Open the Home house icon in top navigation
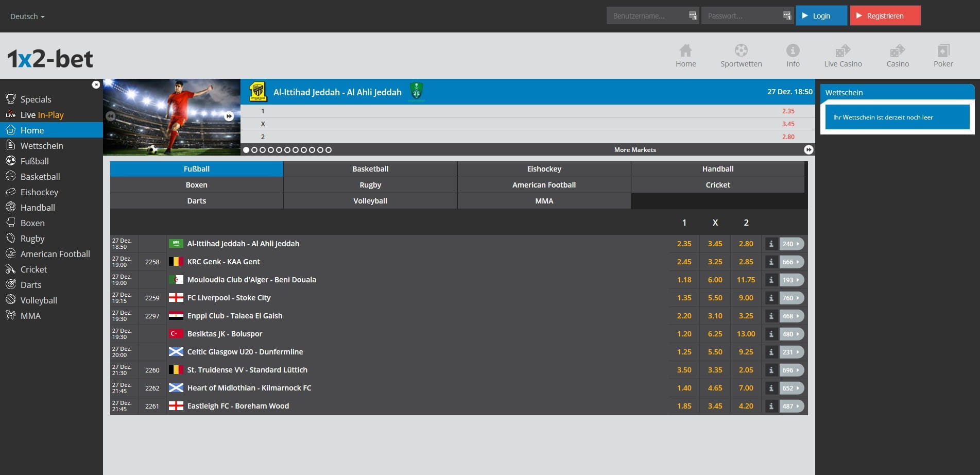The width and height of the screenshot is (980, 475). tap(685, 50)
